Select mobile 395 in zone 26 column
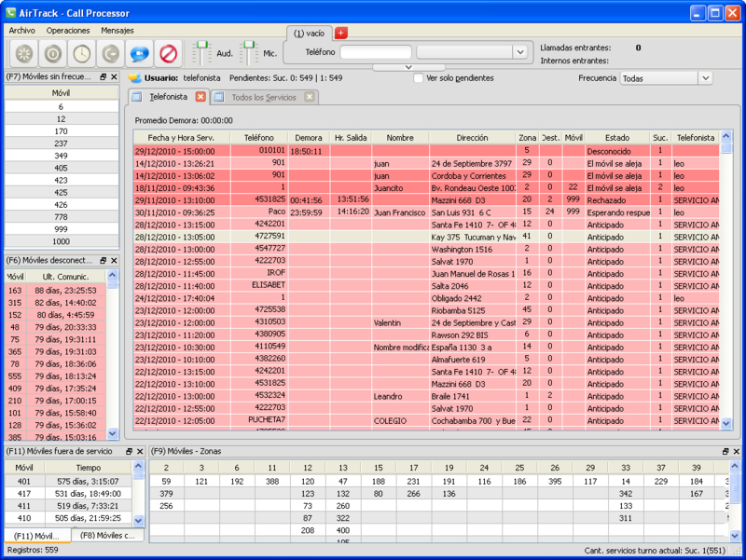The image size is (746, 560). click(555, 481)
